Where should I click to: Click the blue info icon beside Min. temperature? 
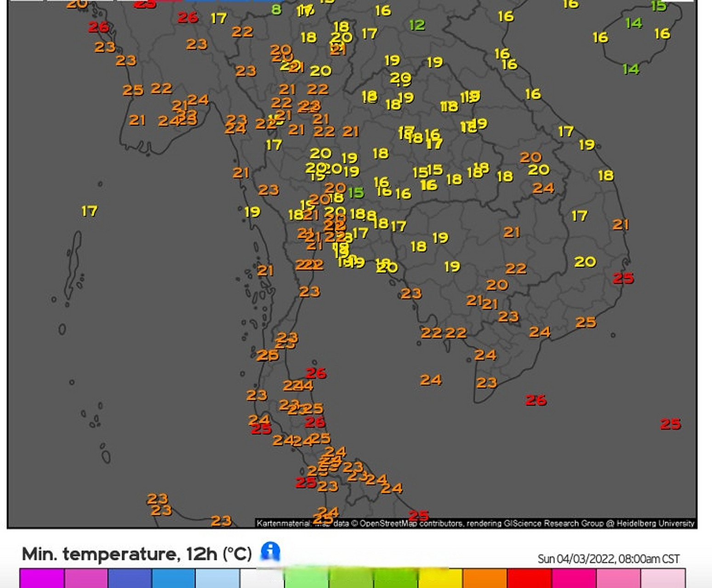click(270, 551)
